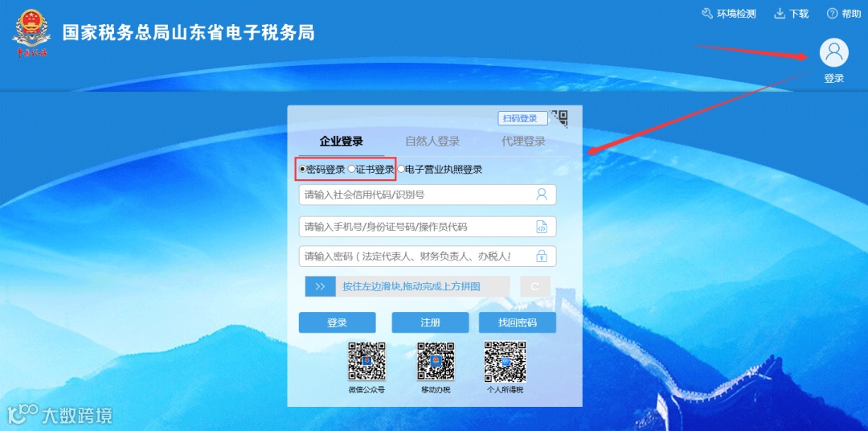Click the 请输入密码 input field

(x=428, y=257)
